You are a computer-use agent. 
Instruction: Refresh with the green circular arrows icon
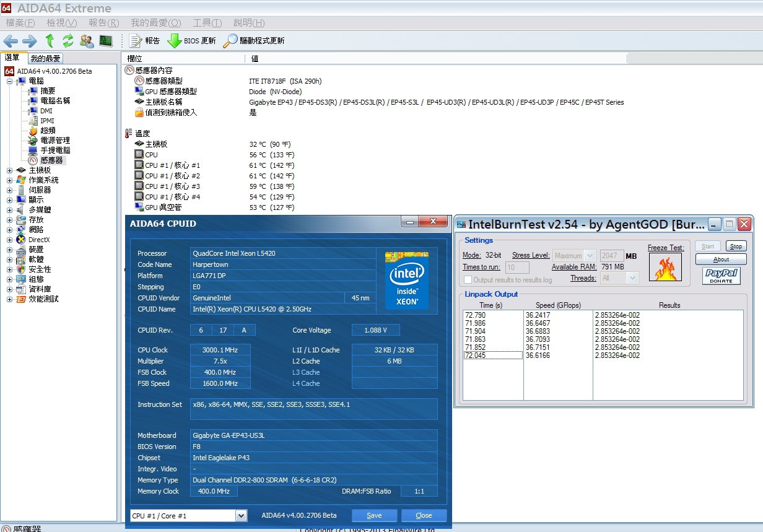click(x=68, y=41)
